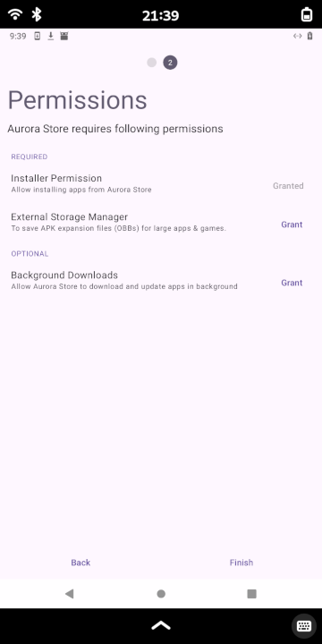The width and height of the screenshot is (322, 644).
Task: Expand the upward chevron at bottom bar
Action: pos(161,625)
